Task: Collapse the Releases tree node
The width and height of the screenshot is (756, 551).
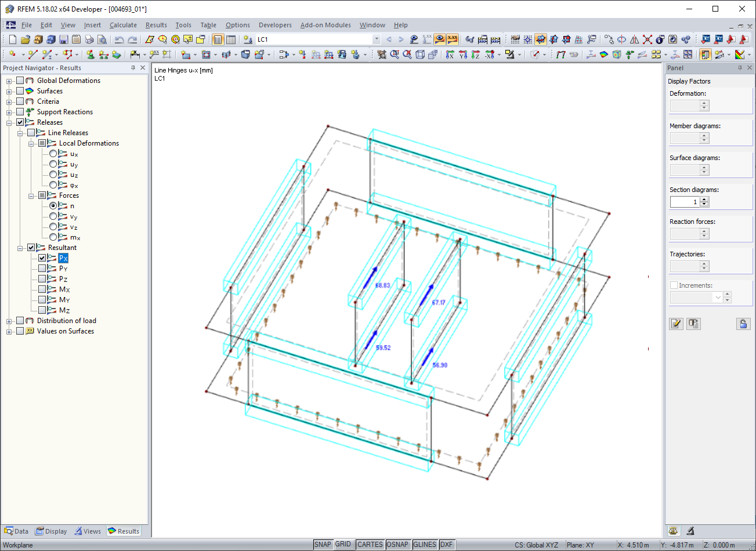Action: point(9,122)
